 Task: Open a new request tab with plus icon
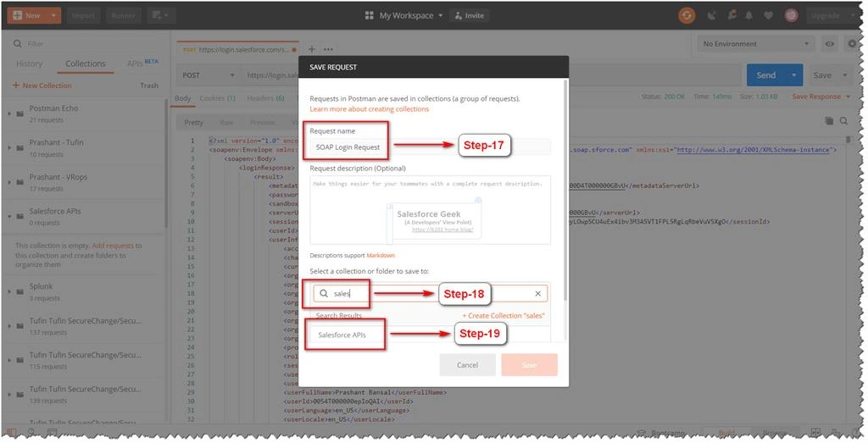pos(312,49)
